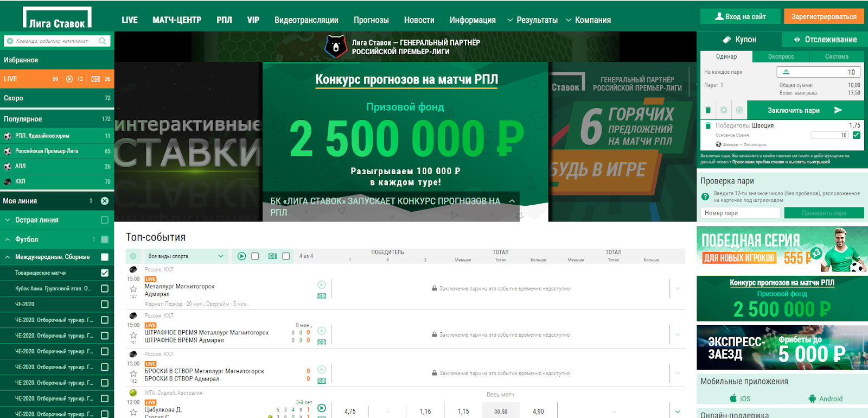Click the Номер пари input field
The height and width of the screenshot is (418, 868).
pyautogui.click(x=741, y=213)
